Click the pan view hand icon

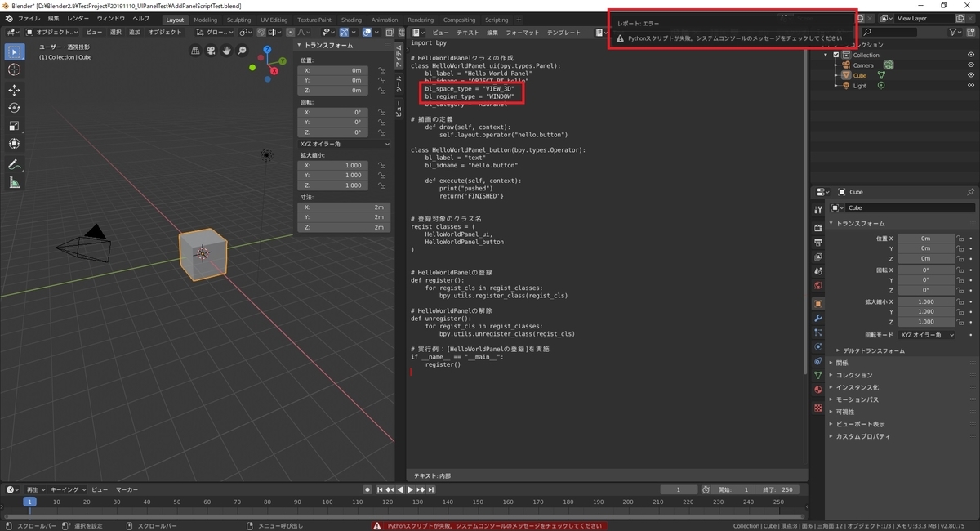[226, 51]
